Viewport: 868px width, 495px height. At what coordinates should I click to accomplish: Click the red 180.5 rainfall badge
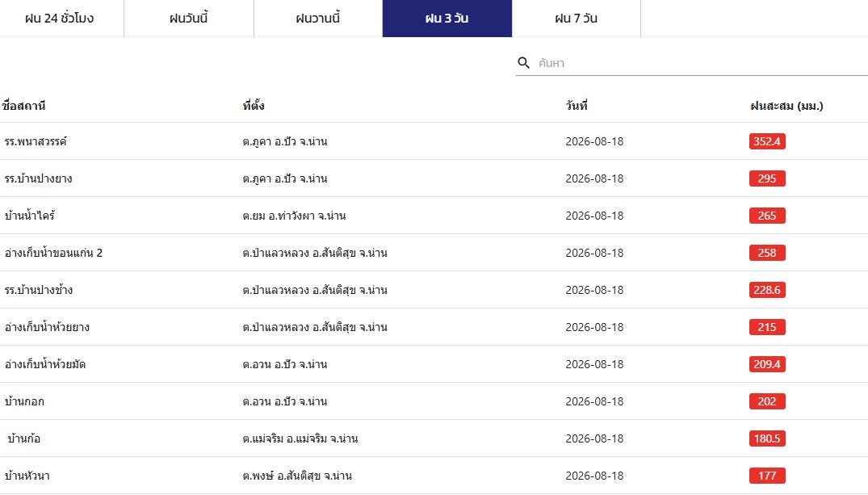767,438
